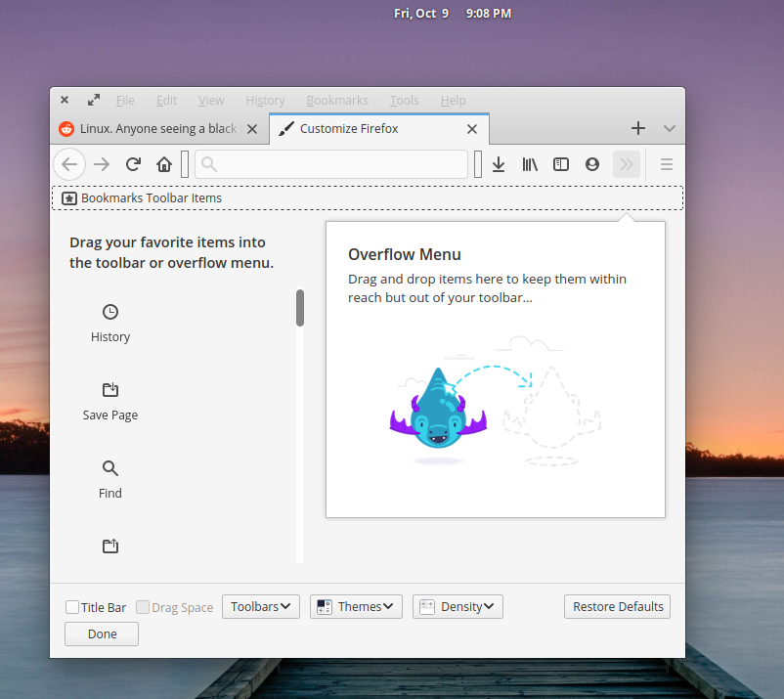Select the Save Page palette item
Image resolution: width=784 pixels, height=699 pixels.
click(x=110, y=402)
